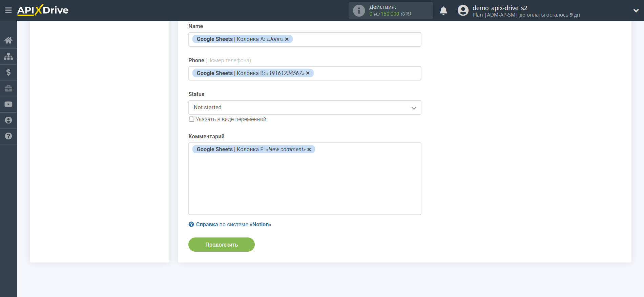Open the Status dropdown showing Not started
The width and height of the screenshot is (644, 297).
coord(305,108)
